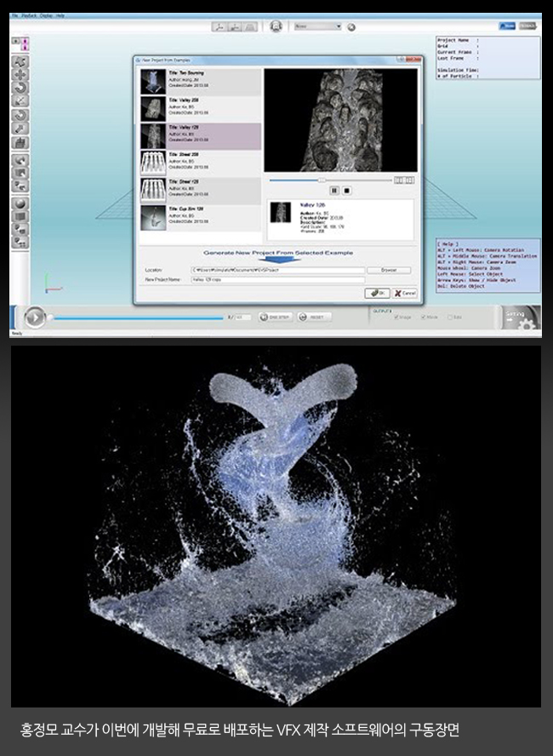Click the dialog help question-mark button
Screen dimensions: 553x756
[x=401, y=60]
